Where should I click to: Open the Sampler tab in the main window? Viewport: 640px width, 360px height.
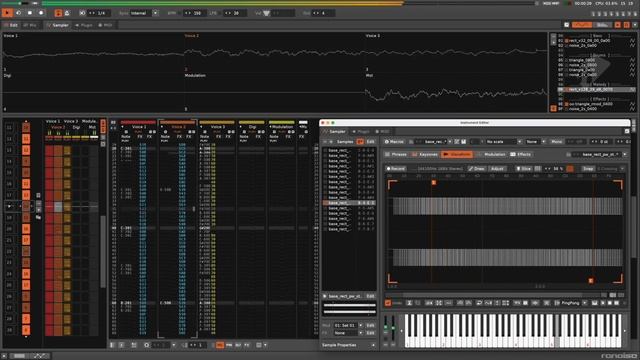58,25
